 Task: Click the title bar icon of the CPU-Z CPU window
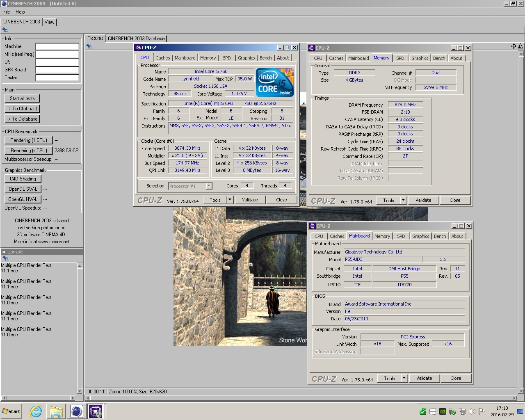[x=138, y=48]
